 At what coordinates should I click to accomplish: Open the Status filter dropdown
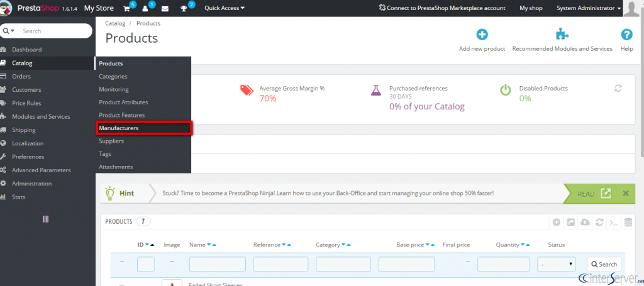click(x=556, y=264)
